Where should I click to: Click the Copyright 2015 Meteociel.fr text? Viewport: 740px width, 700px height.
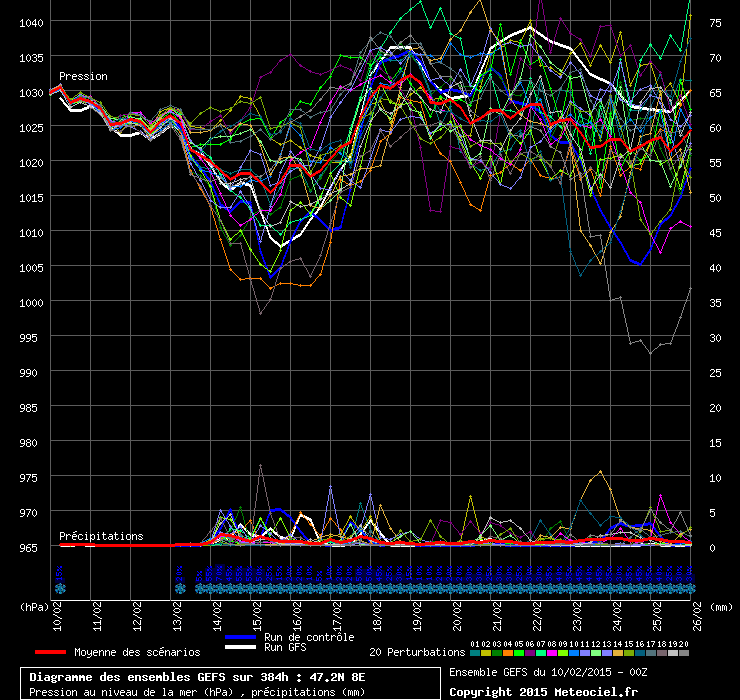click(x=543, y=692)
